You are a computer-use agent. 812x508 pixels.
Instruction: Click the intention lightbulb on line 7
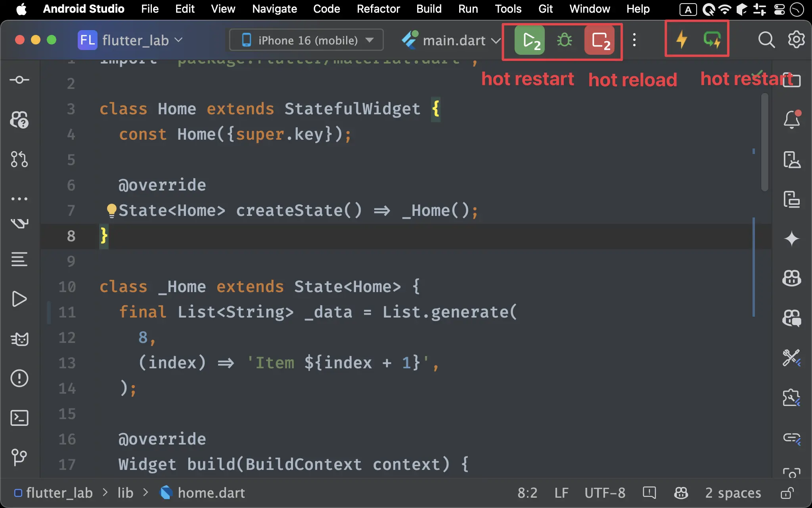pyautogui.click(x=111, y=210)
